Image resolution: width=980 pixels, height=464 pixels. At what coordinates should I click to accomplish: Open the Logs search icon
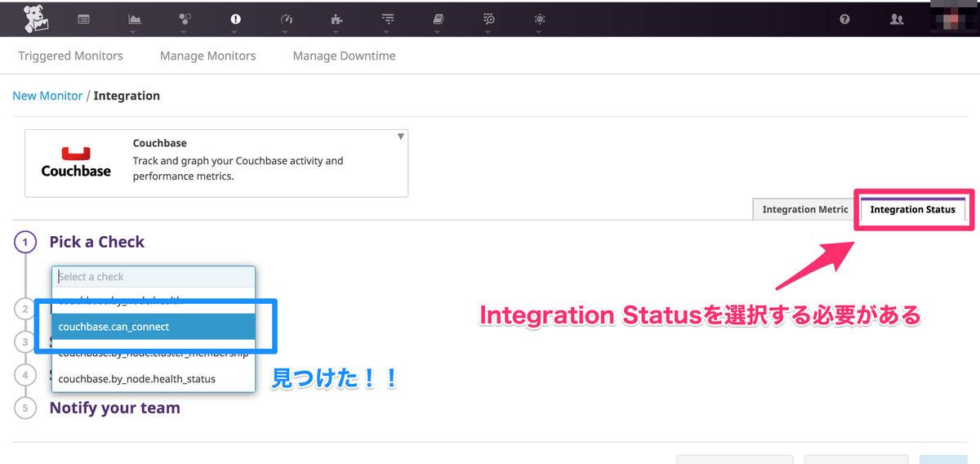[489, 19]
